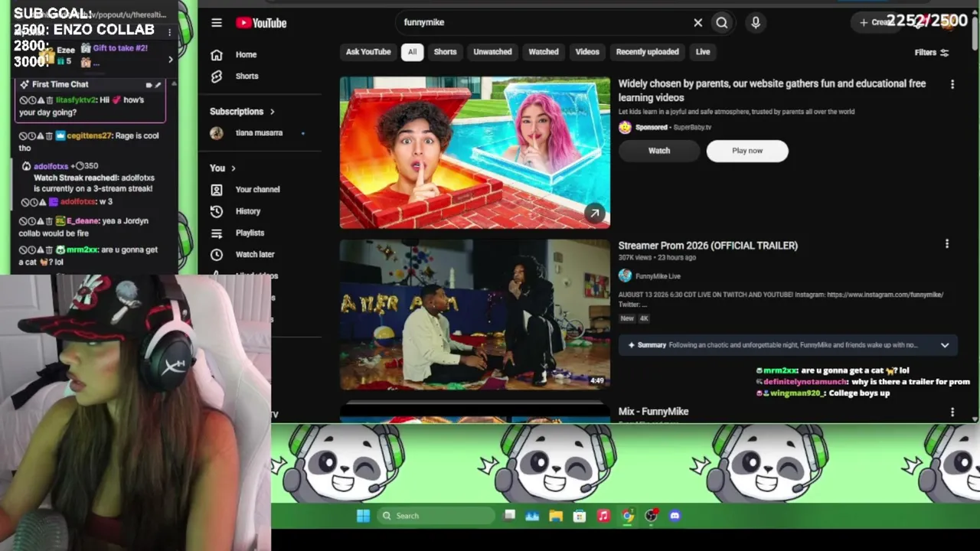Time out E_deane with the clock icon
This screenshot has width=980, height=551.
32,221
